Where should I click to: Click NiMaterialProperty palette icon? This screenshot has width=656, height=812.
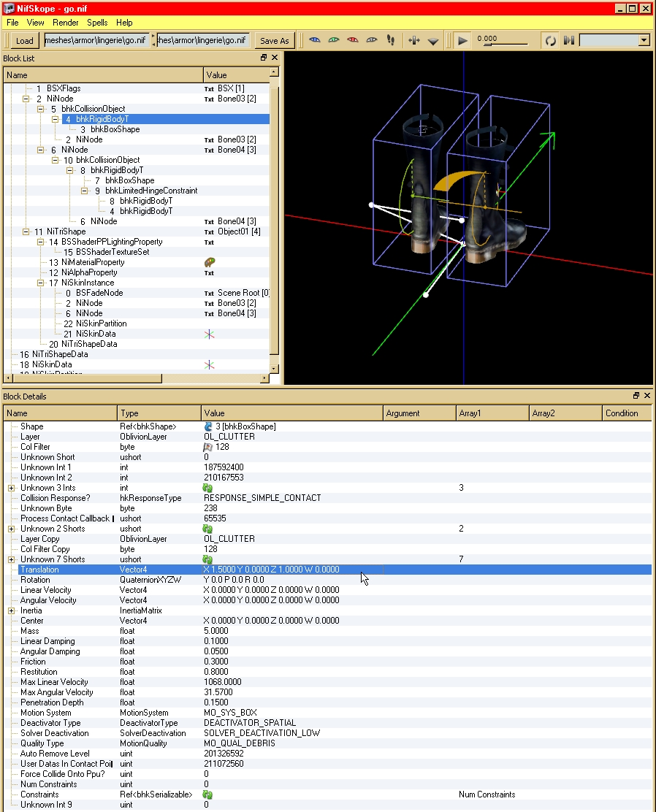tap(210, 262)
